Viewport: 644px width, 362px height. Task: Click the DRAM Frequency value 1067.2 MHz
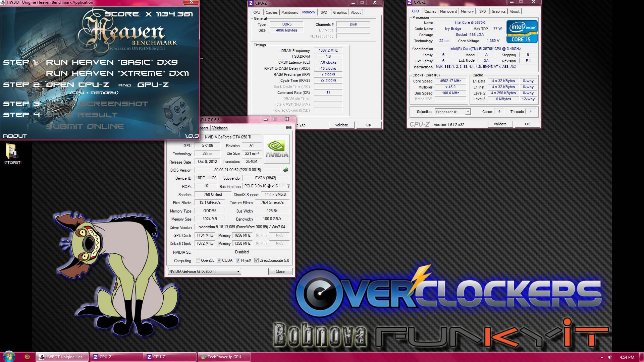pyautogui.click(x=328, y=50)
